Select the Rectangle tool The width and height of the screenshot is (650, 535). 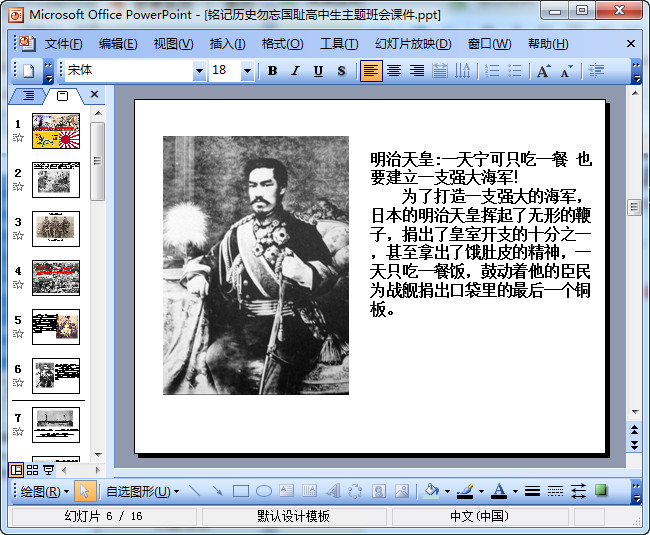[x=241, y=491]
